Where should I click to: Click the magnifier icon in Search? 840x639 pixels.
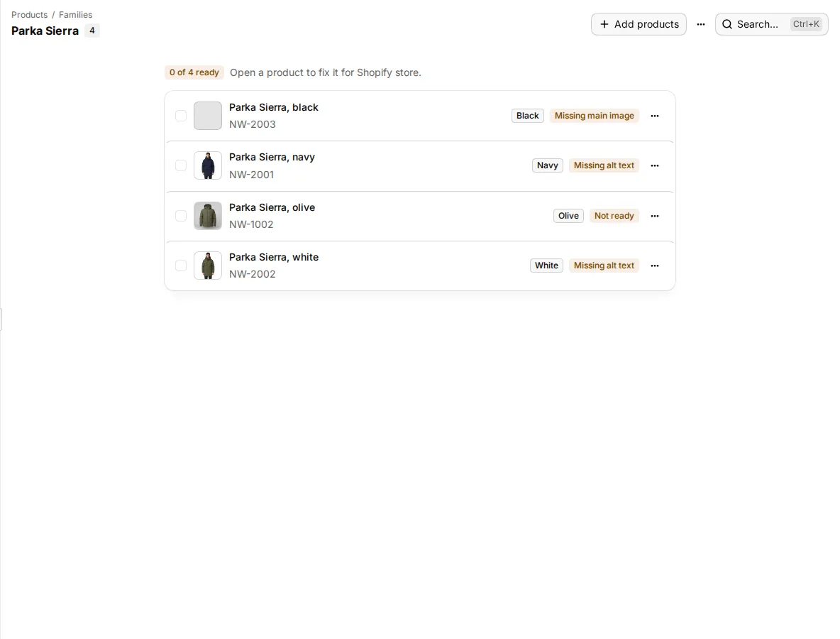(727, 24)
